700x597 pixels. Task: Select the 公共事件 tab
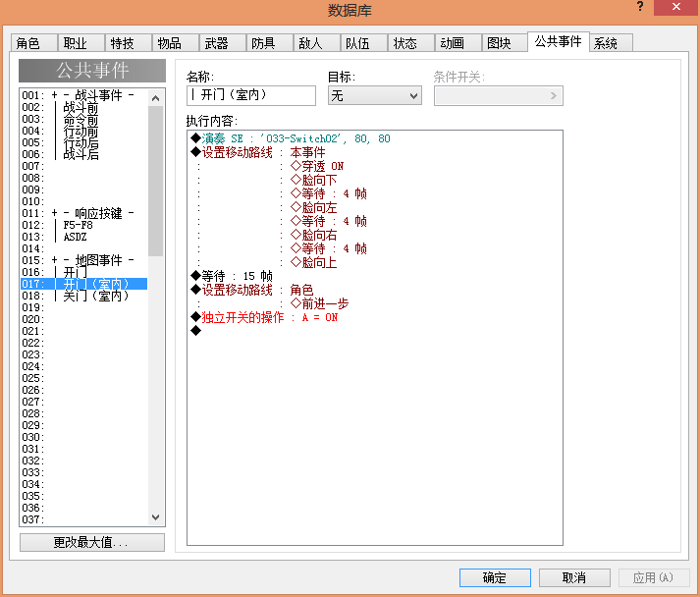click(x=559, y=41)
